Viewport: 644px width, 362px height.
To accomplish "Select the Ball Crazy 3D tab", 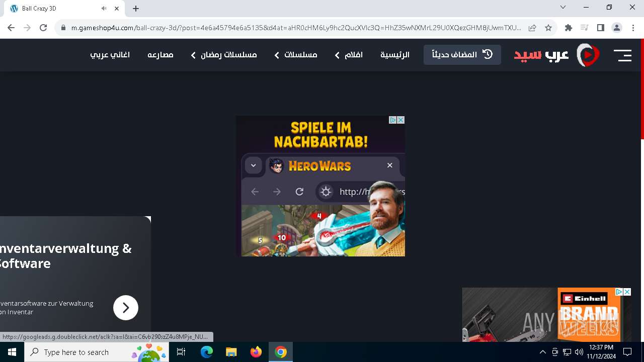I will pyautogui.click(x=64, y=9).
